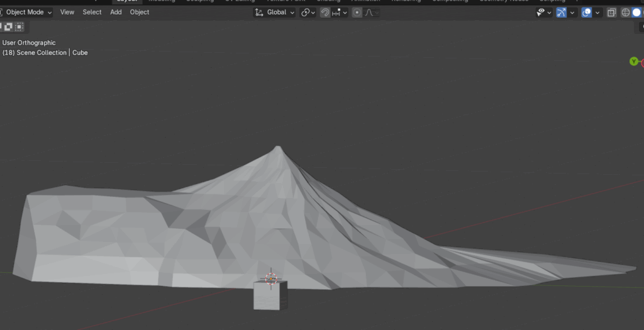Toggle the snap magnet icon

pyautogui.click(x=325, y=13)
